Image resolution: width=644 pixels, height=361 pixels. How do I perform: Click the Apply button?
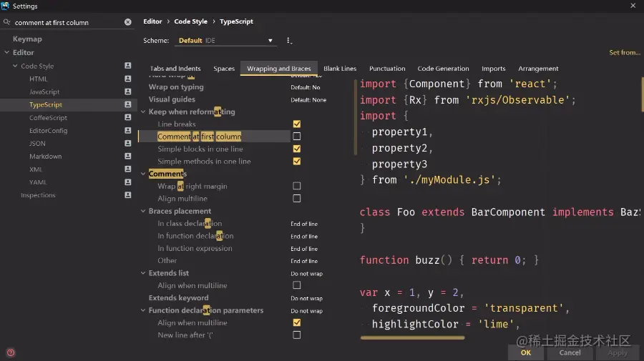click(618, 352)
